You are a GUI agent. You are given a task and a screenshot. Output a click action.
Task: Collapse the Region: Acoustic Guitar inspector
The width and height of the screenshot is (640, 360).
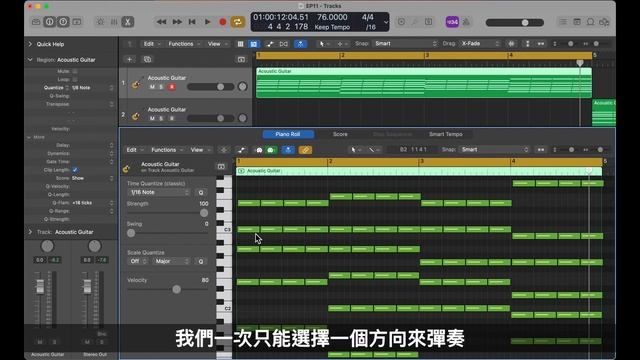tap(30, 60)
